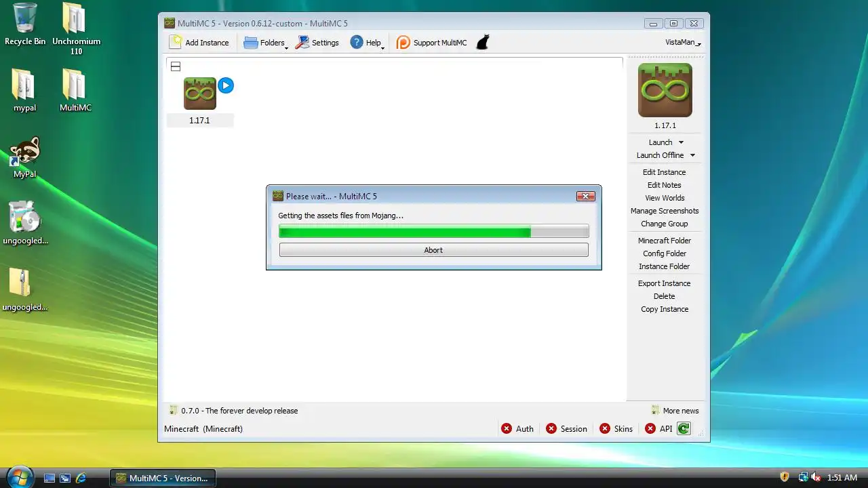Select the MyPal raccoon shortcut
The height and width of the screenshot is (488, 868).
point(24,157)
